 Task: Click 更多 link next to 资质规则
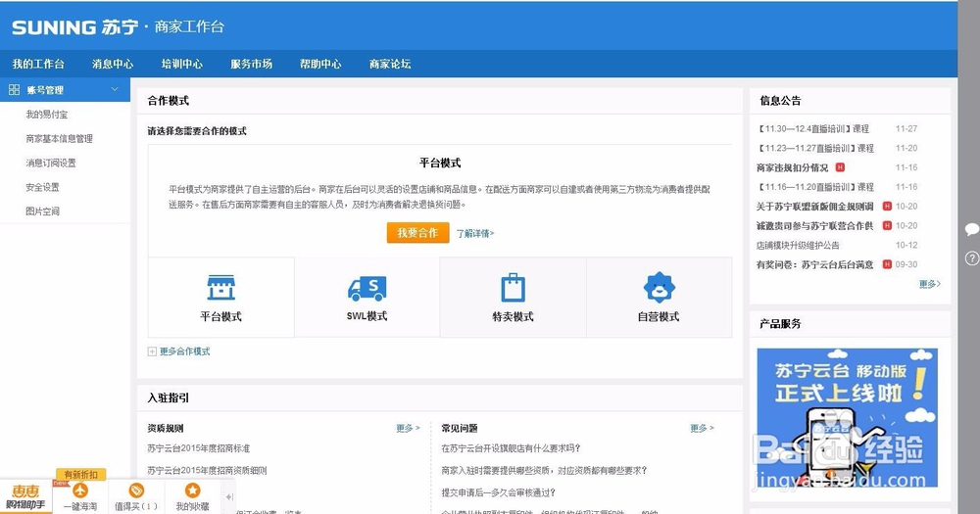pyautogui.click(x=408, y=429)
